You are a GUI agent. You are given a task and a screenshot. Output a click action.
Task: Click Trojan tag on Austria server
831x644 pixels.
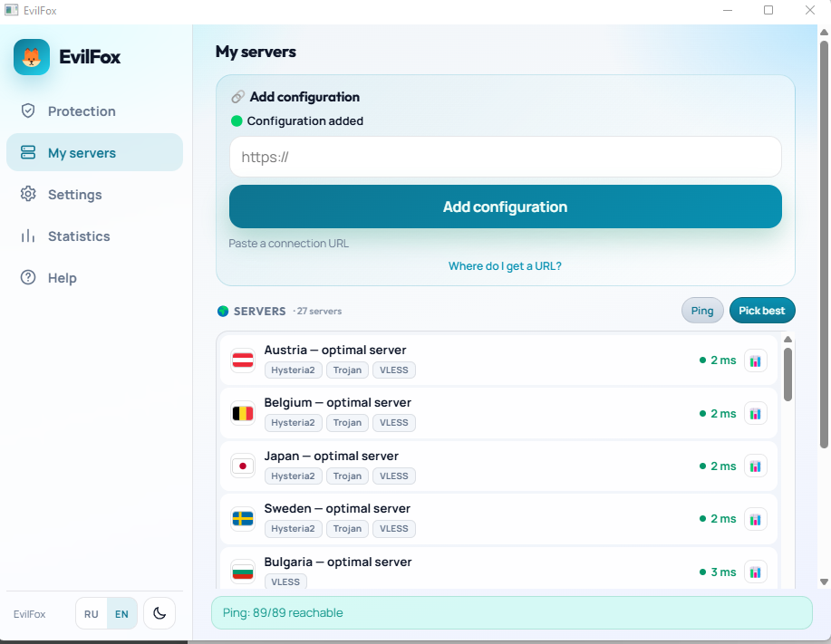click(x=347, y=370)
